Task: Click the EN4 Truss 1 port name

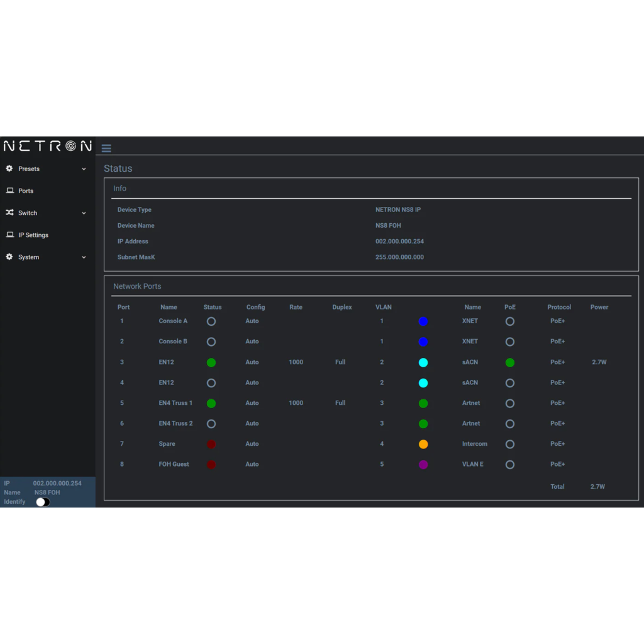Action: pos(175,403)
